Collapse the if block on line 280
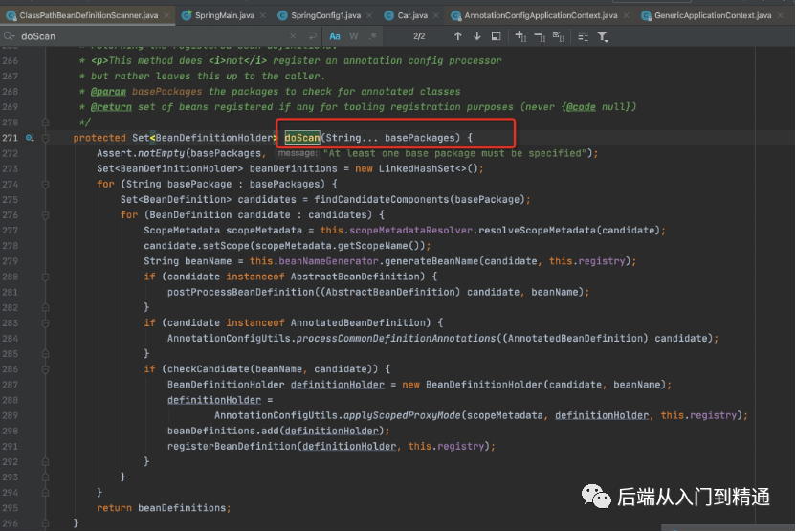796x532 pixels. coord(45,277)
